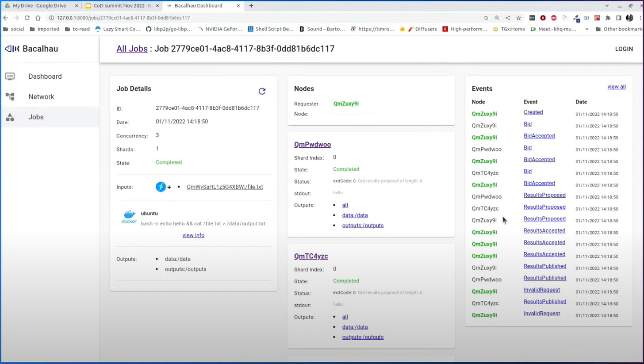Click the Filecoin input icon
The width and height of the screenshot is (644, 364).
pyautogui.click(x=161, y=187)
